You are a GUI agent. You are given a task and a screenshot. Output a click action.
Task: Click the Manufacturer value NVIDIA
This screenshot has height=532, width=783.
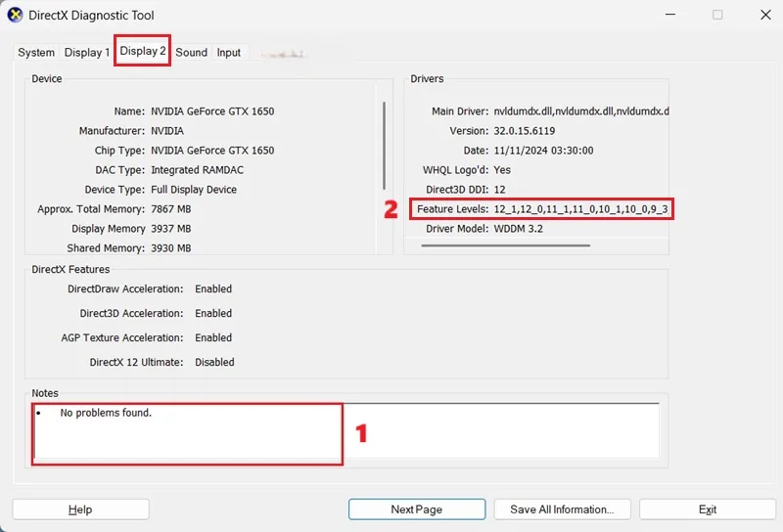167,131
